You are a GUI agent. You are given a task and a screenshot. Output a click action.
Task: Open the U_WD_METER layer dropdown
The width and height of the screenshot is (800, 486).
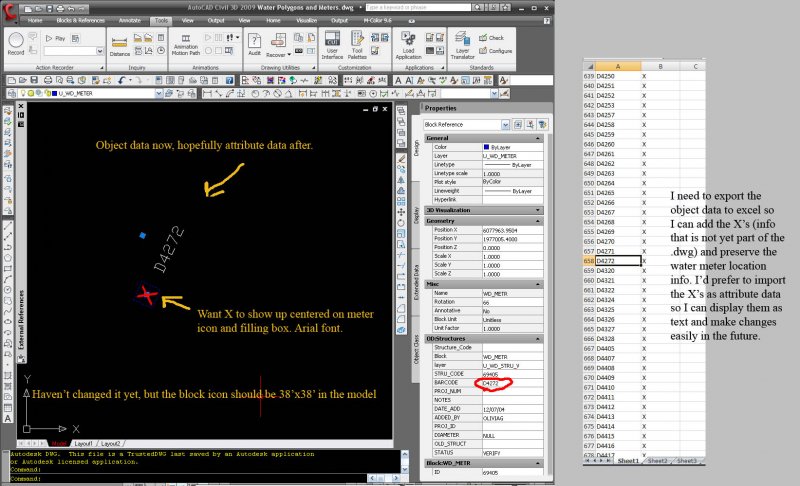click(159, 93)
